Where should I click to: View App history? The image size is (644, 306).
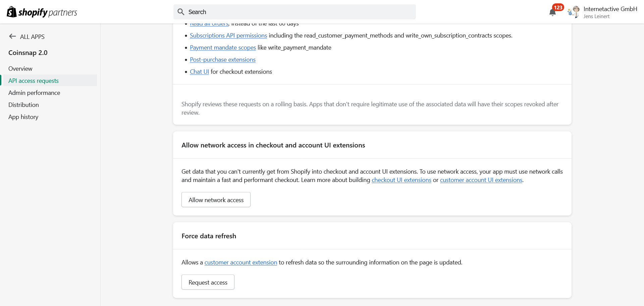pyautogui.click(x=23, y=117)
